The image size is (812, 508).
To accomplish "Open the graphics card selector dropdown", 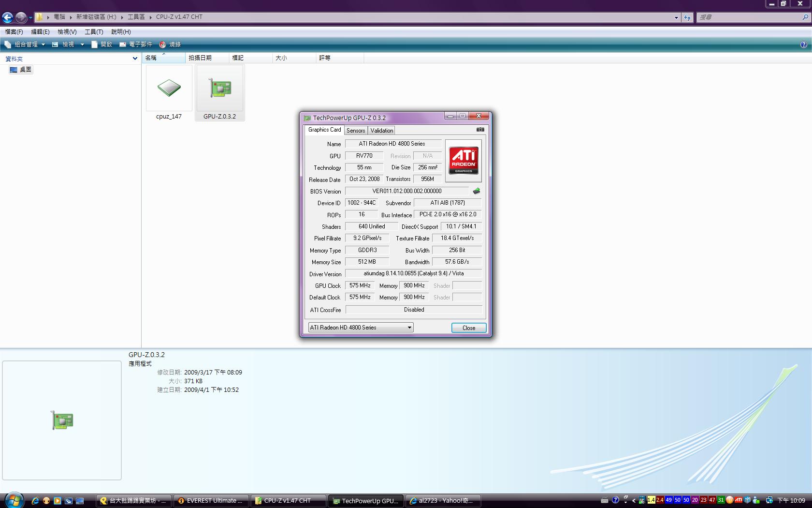I will click(x=361, y=328).
